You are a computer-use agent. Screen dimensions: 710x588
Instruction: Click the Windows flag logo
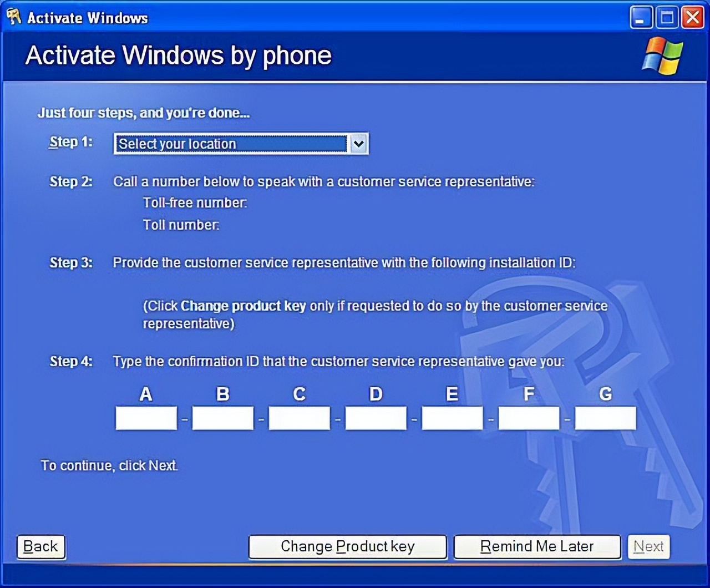662,55
